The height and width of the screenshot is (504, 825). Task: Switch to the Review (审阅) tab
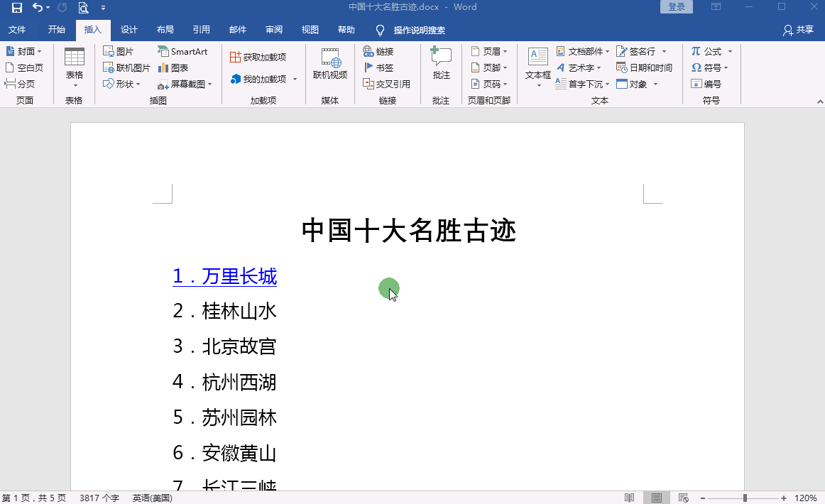[x=274, y=30]
